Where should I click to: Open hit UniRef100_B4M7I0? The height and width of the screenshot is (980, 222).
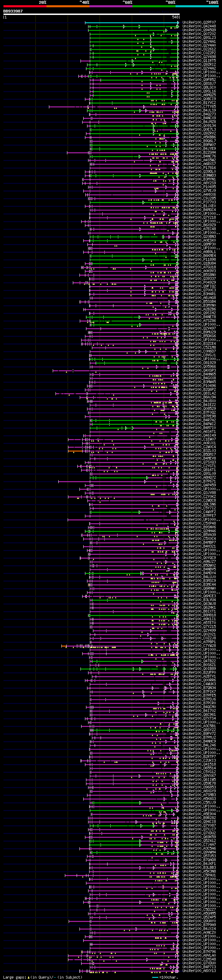pos(199,428)
